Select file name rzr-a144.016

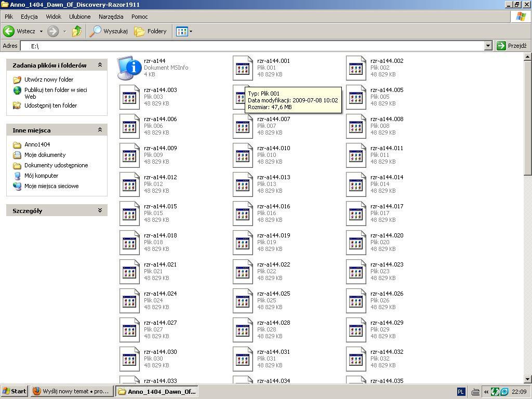[x=273, y=207]
